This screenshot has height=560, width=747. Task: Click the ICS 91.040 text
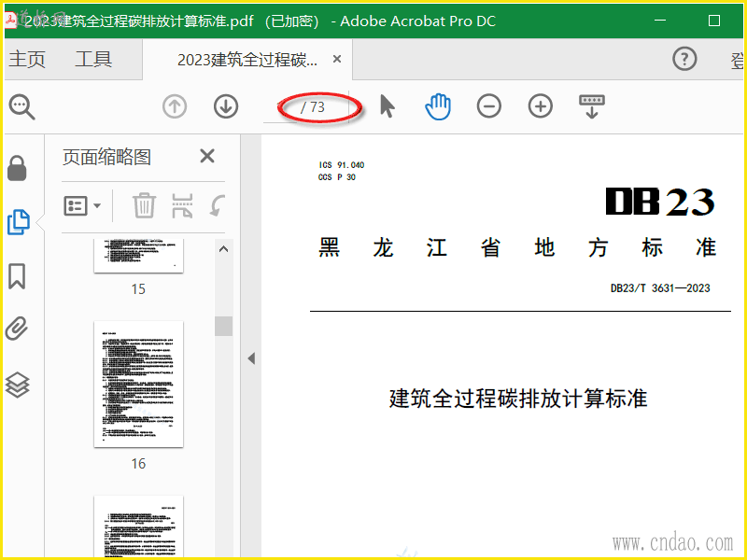342,165
